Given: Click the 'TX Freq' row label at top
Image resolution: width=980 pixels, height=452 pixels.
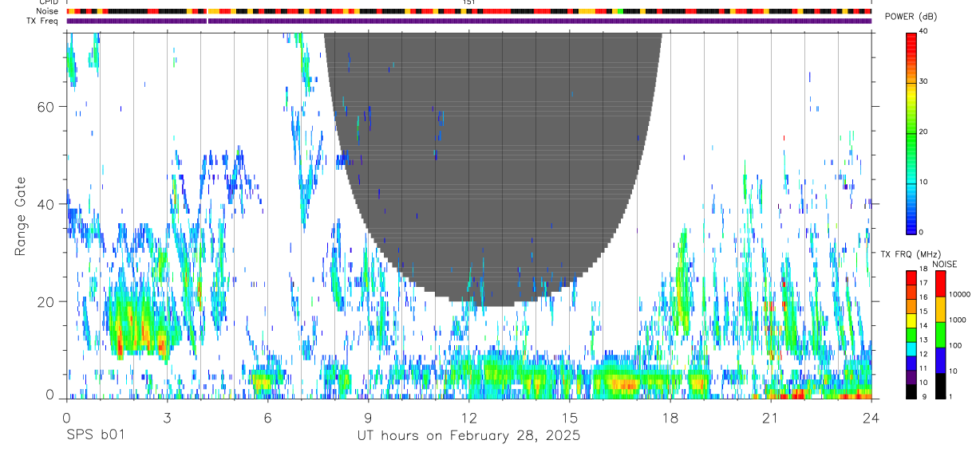Looking at the screenshot, I should pos(43,21).
